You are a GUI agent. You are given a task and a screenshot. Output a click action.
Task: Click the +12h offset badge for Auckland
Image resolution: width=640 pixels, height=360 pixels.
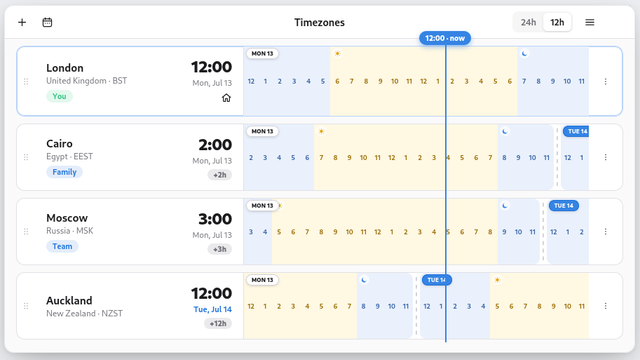point(218,324)
